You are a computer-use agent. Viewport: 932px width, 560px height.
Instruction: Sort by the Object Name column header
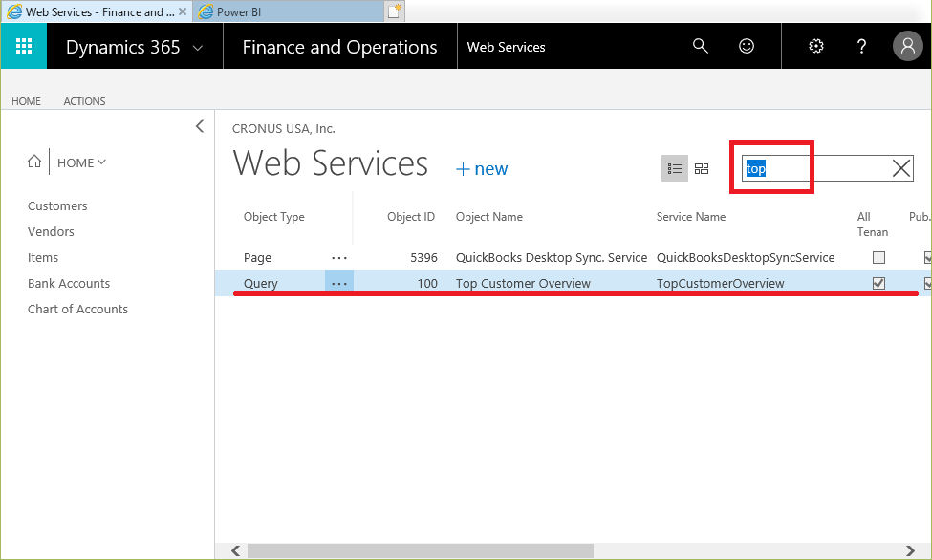click(489, 217)
